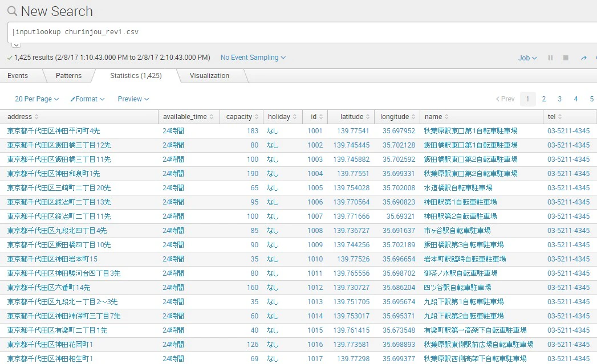The width and height of the screenshot is (597, 364).
Task: Click address 東京都千代田区神田平河町4先
Action: 54,131
